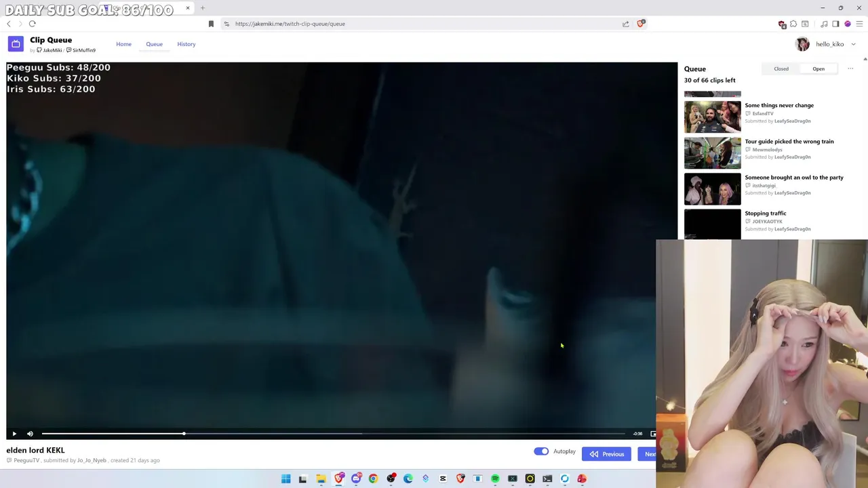Open the queue options three-dot menu
Image resolution: width=868 pixels, height=488 pixels.
pos(850,68)
